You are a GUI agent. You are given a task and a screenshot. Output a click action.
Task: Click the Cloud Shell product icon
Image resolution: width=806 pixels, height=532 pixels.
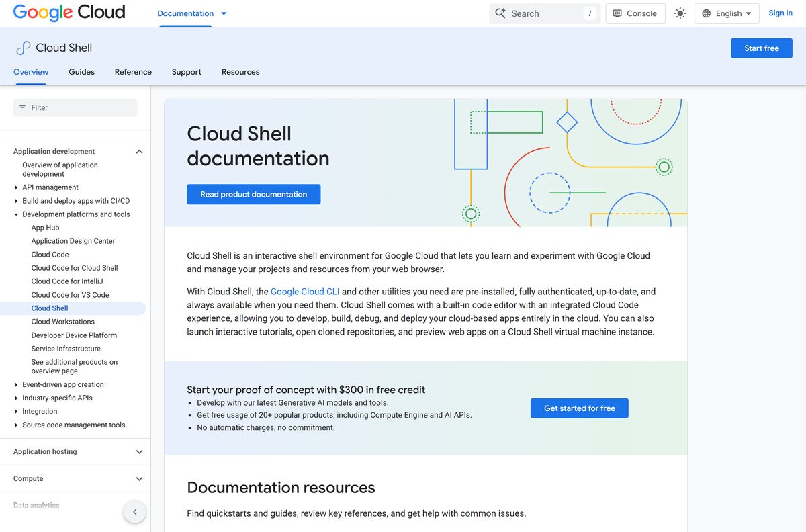tap(23, 48)
